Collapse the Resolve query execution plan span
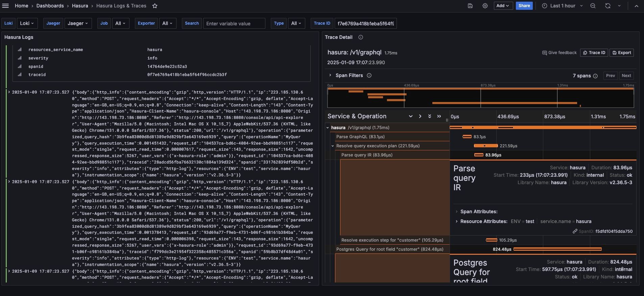 tap(333, 146)
